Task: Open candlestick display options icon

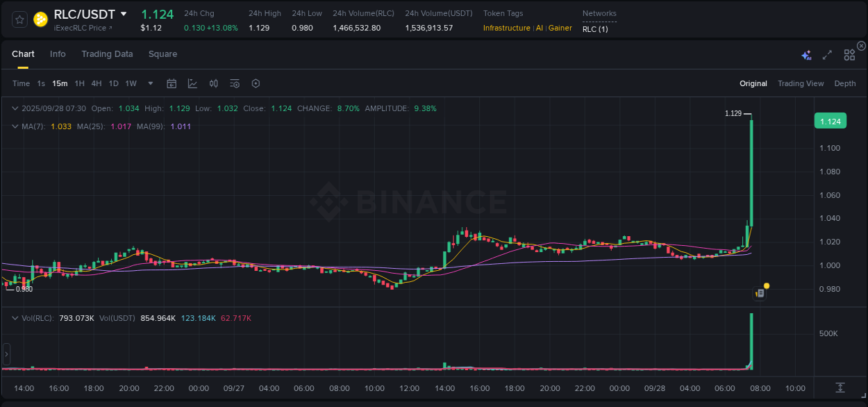Action: (214, 83)
